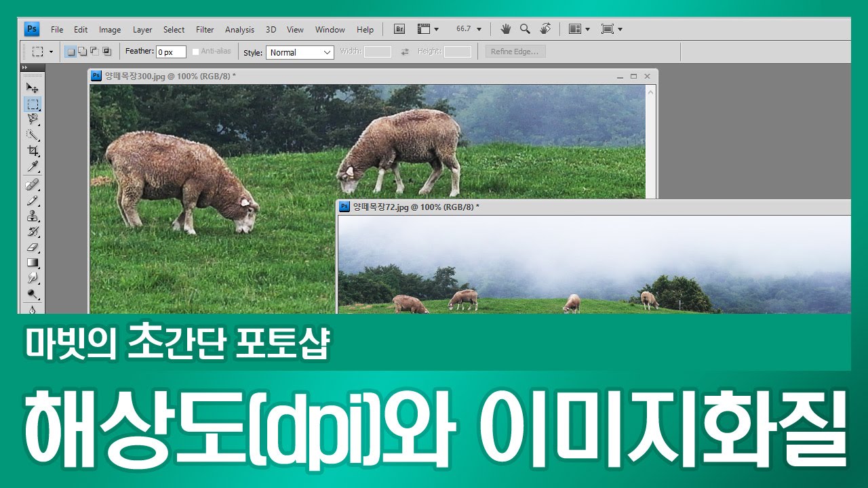
Task: Activate the 양떼목장72.jpg document title bar
Action: point(594,207)
